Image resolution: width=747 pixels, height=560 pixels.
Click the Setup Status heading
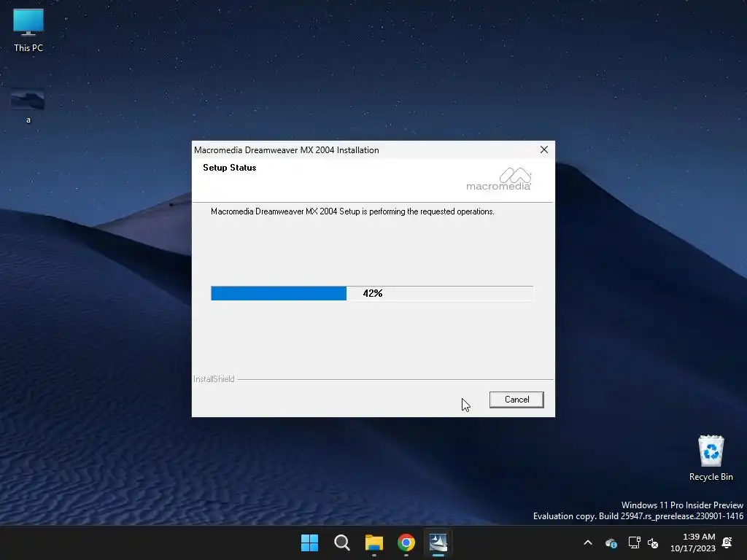[x=230, y=168]
